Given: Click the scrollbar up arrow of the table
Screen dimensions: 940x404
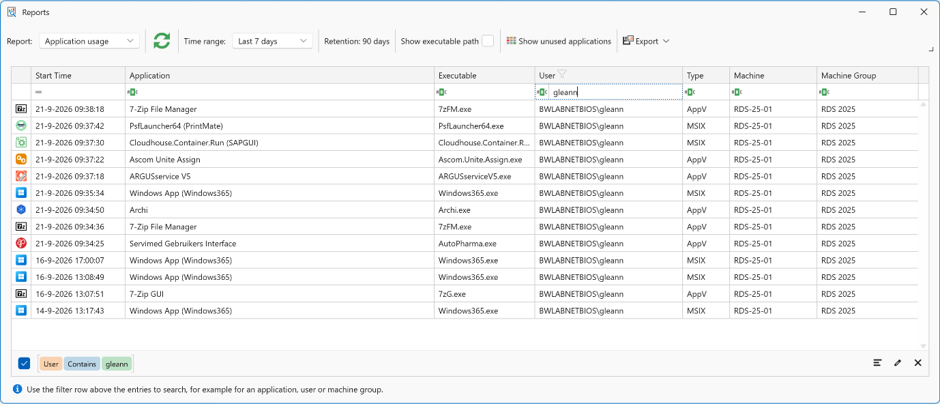Looking at the screenshot, I should click(x=923, y=105).
